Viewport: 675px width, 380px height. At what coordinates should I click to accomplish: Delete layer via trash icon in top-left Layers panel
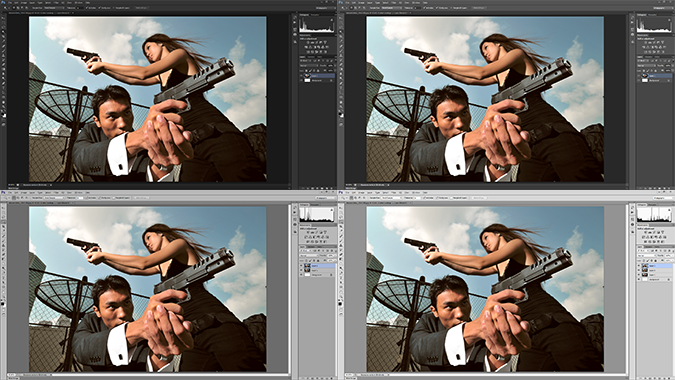tap(331, 188)
